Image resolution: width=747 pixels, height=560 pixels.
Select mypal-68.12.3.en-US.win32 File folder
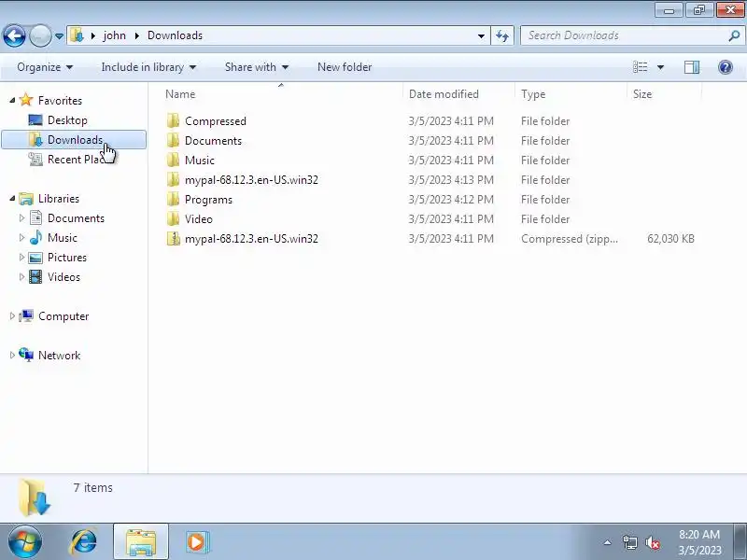[x=251, y=179]
